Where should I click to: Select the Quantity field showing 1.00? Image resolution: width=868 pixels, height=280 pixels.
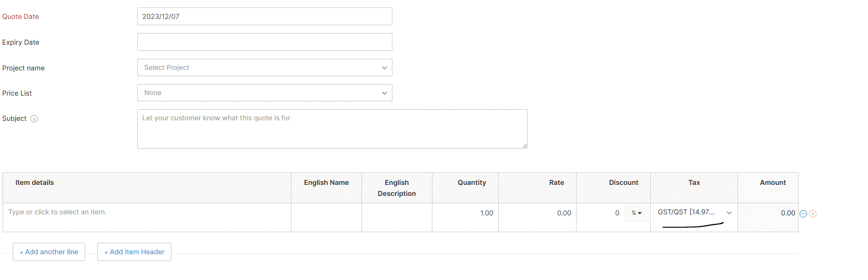[x=465, y=213]
